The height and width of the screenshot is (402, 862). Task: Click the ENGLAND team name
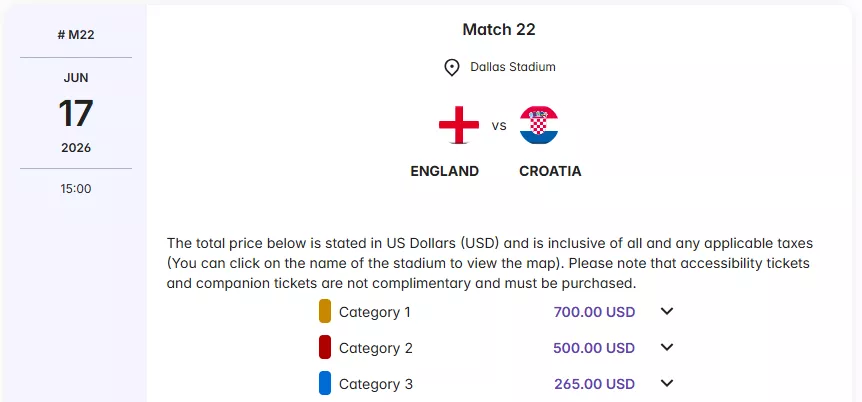pyautogui.click(x=445, y=171)
